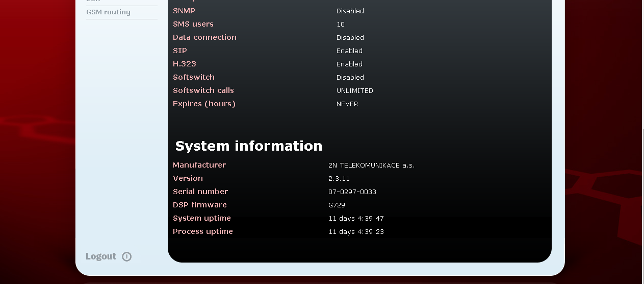
Task: Click the Logout link
Action: pyautogui.click(x=101, y=256)
